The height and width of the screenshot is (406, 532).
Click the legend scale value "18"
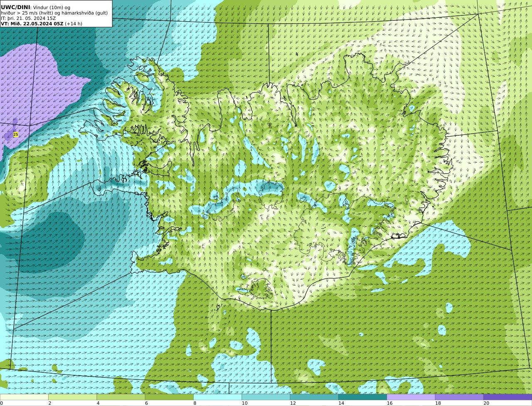[x=438, y=403]
